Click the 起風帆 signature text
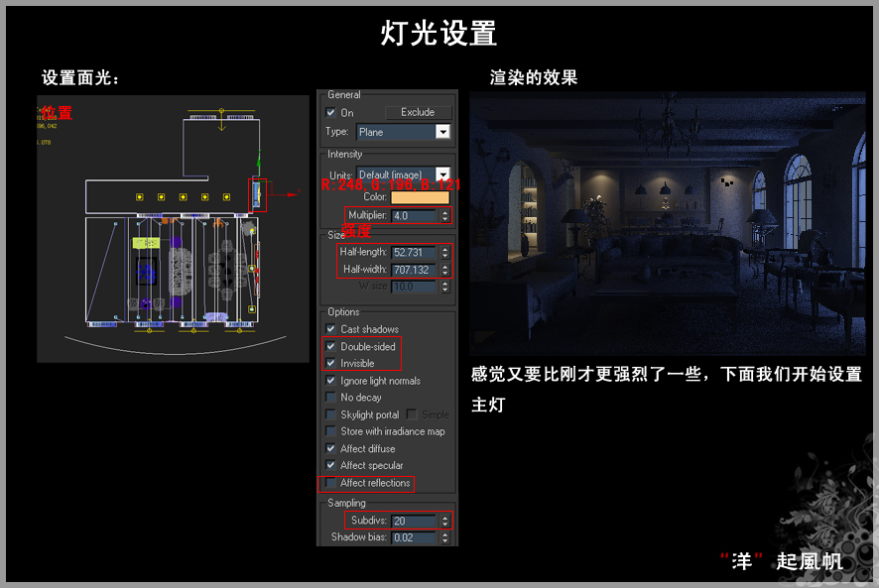This screenshot has height=588, width=879. pos(810,561)
